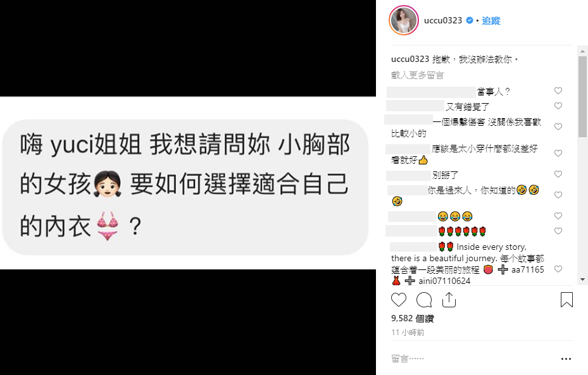
Task: Like the '又有錯覺了' comment
Action: [558, 106]
